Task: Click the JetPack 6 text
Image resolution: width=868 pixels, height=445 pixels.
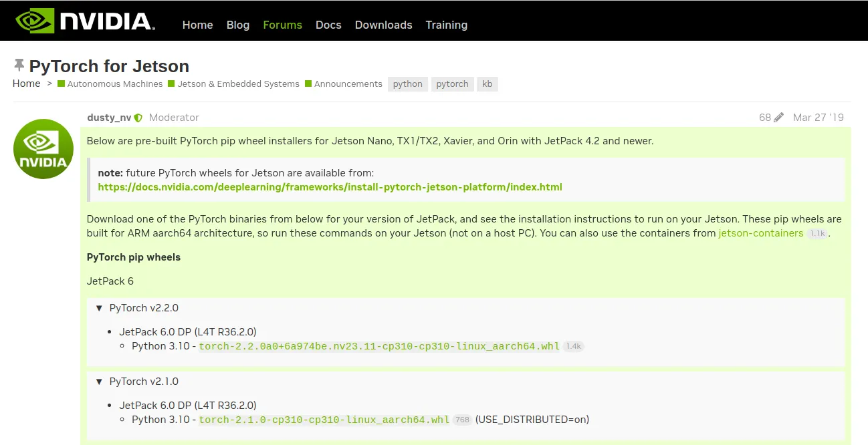Action: tap(110, 281)
